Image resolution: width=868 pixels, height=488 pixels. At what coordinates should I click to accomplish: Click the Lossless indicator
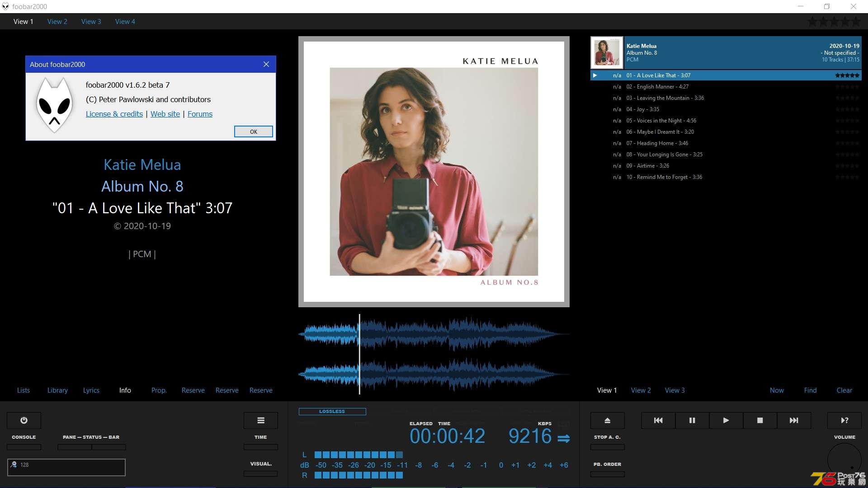point(332,412)
